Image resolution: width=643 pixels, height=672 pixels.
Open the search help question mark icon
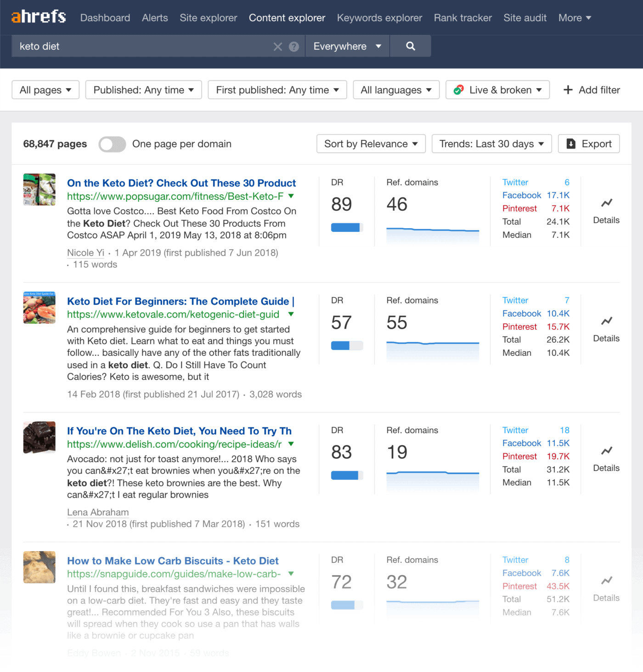(294, 46)
